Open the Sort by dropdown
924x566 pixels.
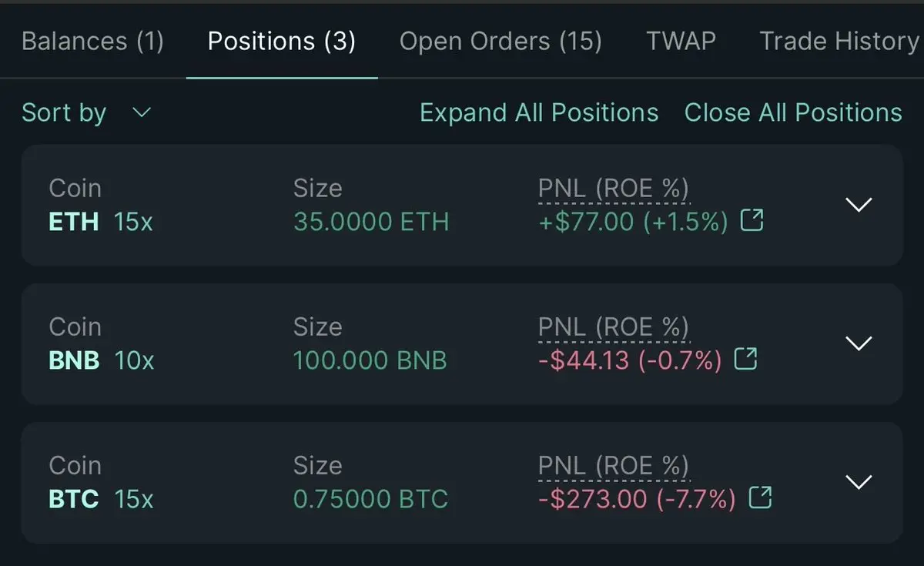click(x=86, y=113)
